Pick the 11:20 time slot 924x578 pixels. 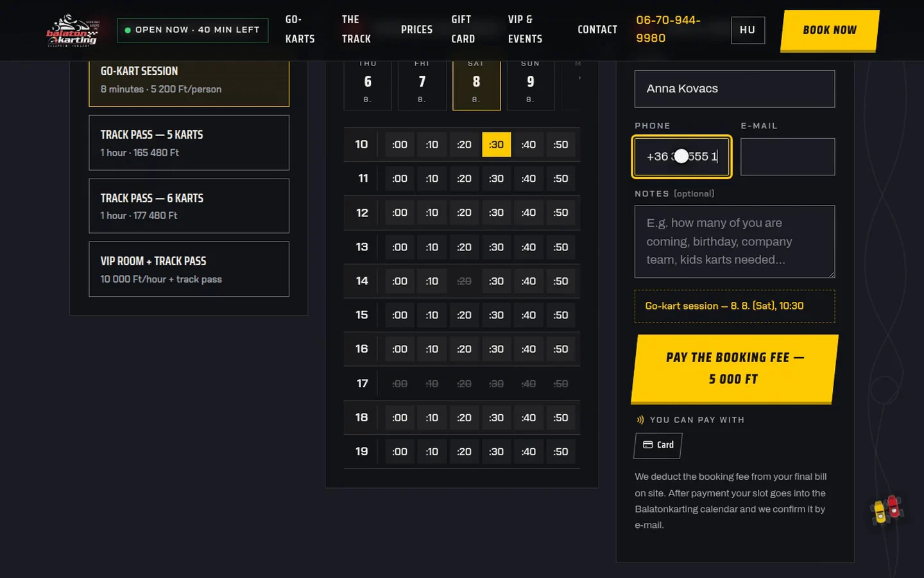pos(464,179)
